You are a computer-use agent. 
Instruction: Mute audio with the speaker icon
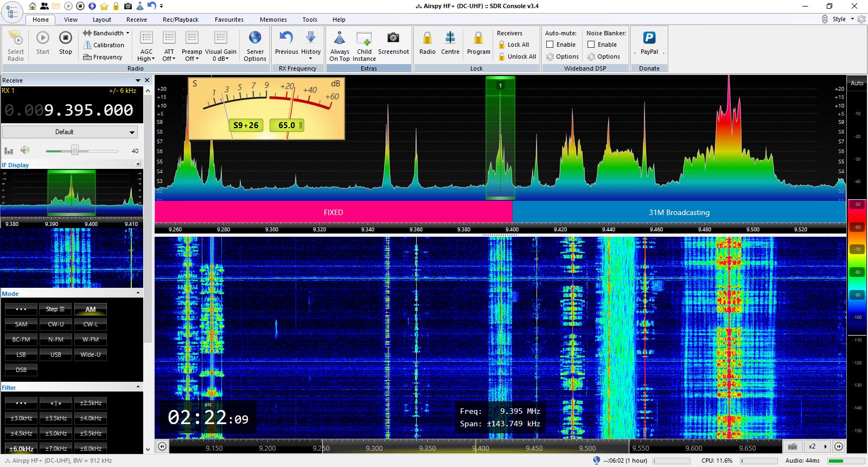[25, 150]
